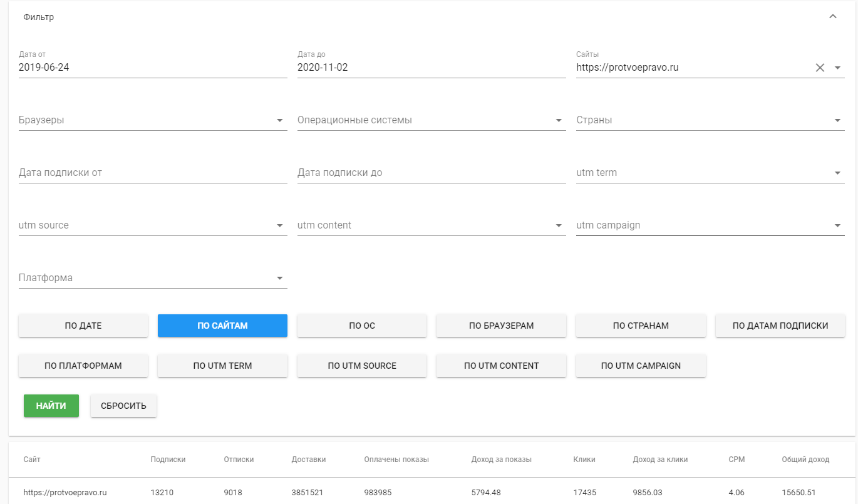Click the Дата от date field
Screen dimensions: 858x504
152,68
